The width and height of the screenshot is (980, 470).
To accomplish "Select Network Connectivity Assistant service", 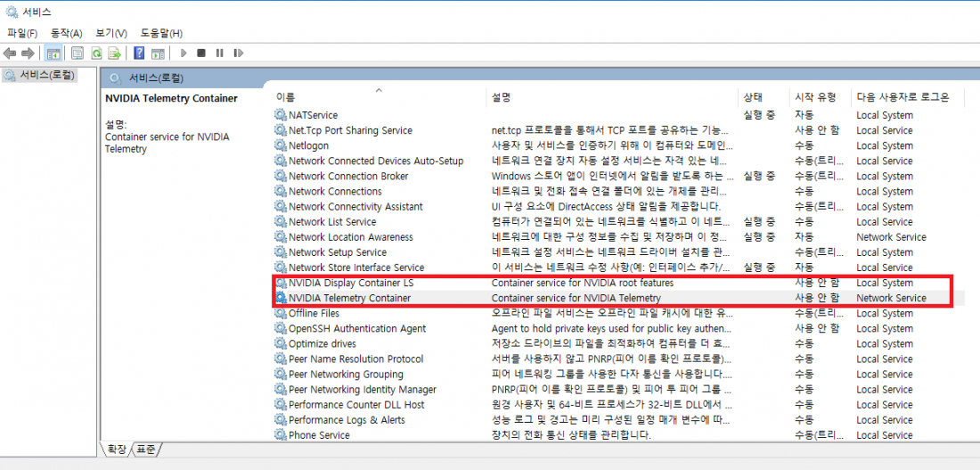I will pos(355,207).
